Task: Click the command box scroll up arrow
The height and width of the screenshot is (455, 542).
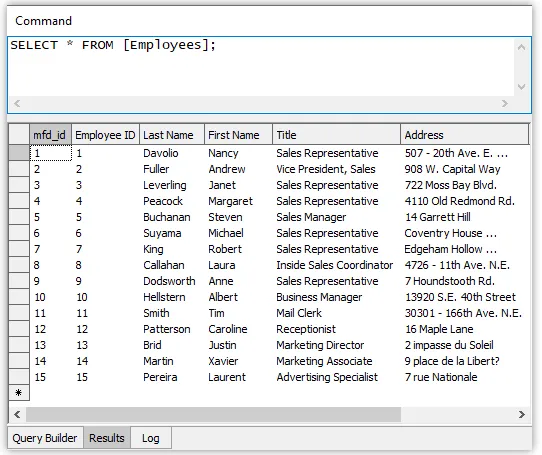Action: 522,47
